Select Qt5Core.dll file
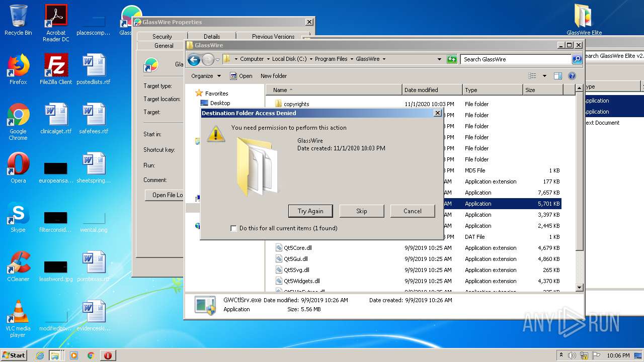This screenshot has width=644, height=362. pos(294,248)
